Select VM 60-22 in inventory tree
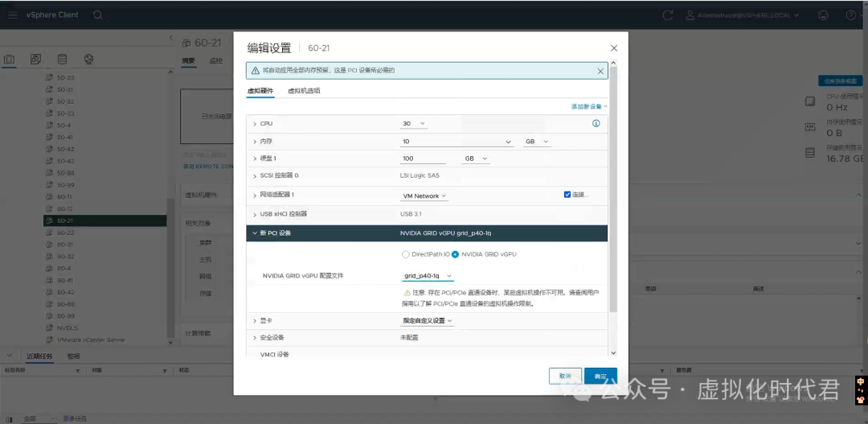Image resolution: width=868 pixels, height=424 pixels. (65, 233)
